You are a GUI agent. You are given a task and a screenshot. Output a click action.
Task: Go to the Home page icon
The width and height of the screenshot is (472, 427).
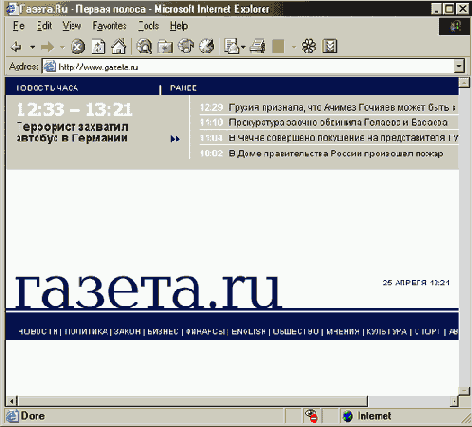(119, 46)
